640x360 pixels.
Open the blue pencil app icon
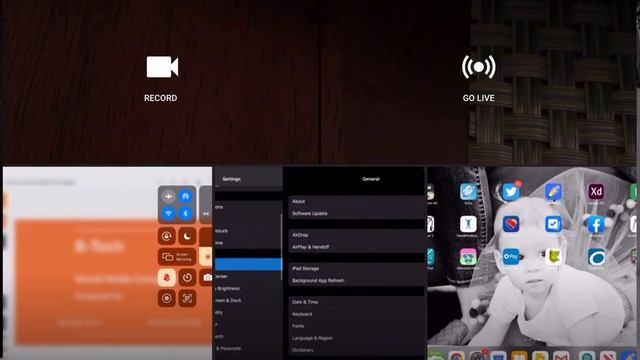553,191
